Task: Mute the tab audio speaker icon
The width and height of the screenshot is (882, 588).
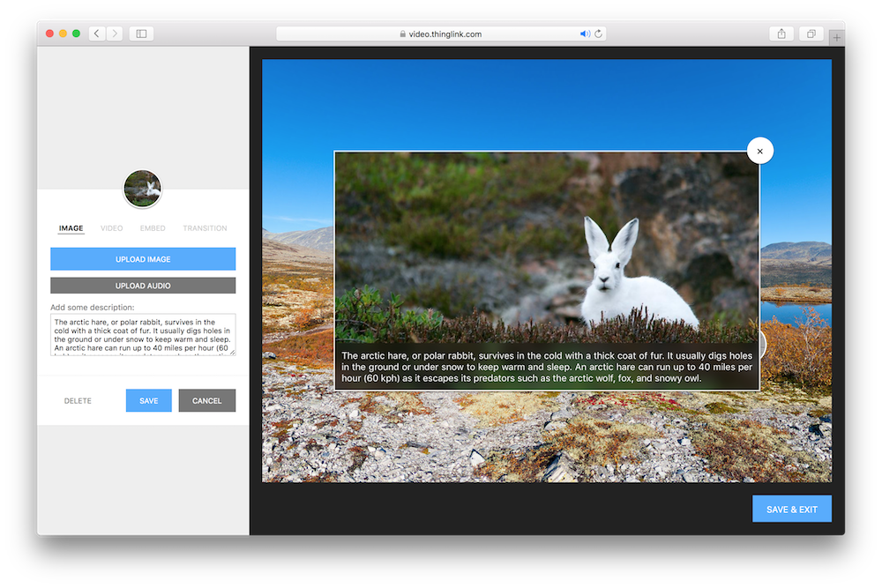Action: click(x=584, y=34)
